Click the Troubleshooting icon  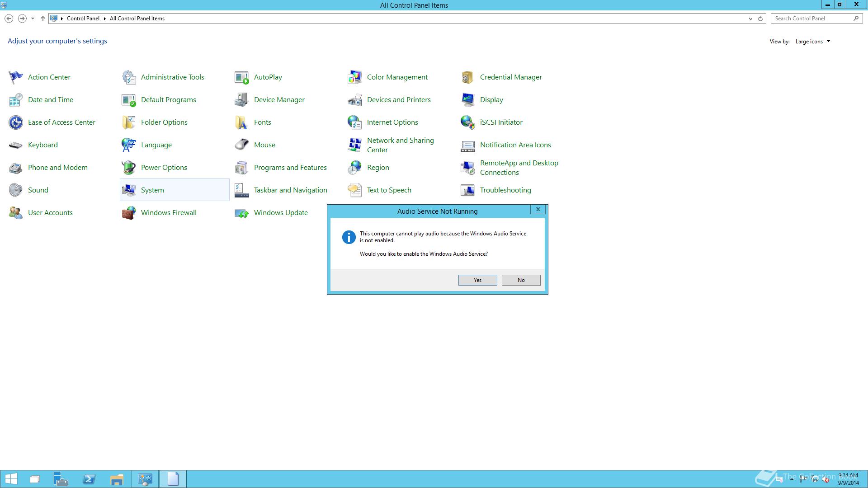tap(468, 190)
